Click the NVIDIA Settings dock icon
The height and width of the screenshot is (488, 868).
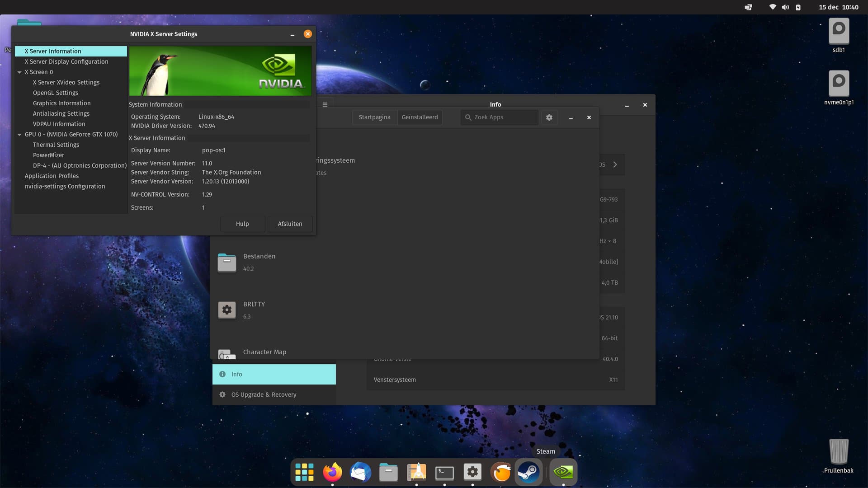(563, 472)
